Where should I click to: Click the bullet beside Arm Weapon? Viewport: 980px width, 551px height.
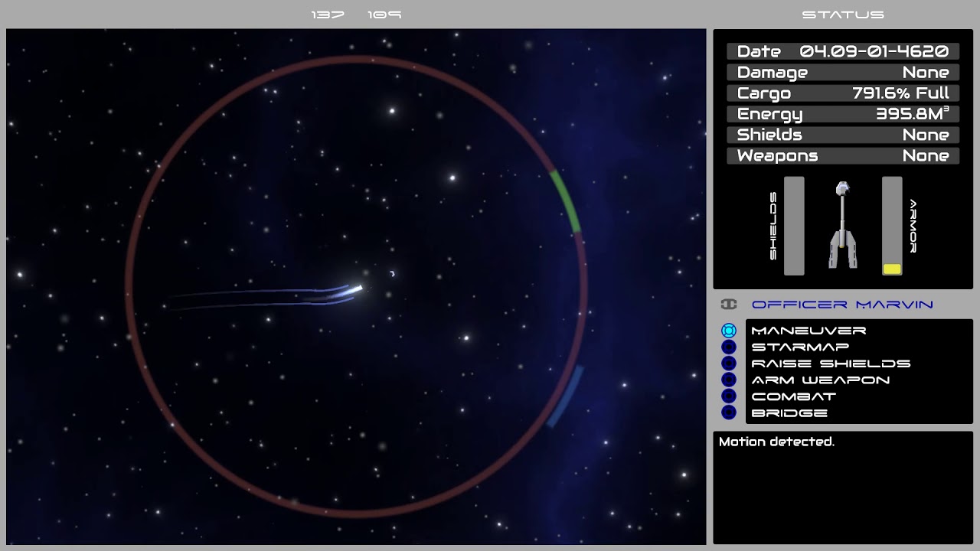coord(729,380)
